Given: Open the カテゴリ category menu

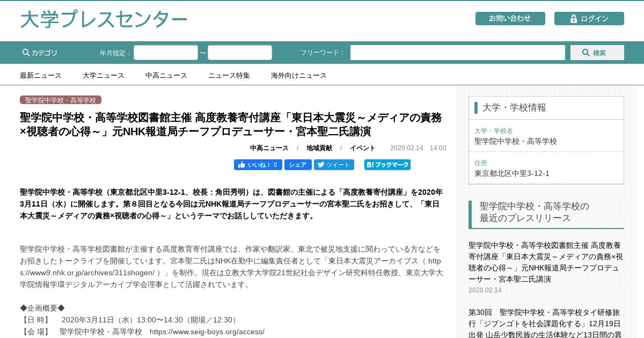Looking at the screenshot, I should 40,53.
